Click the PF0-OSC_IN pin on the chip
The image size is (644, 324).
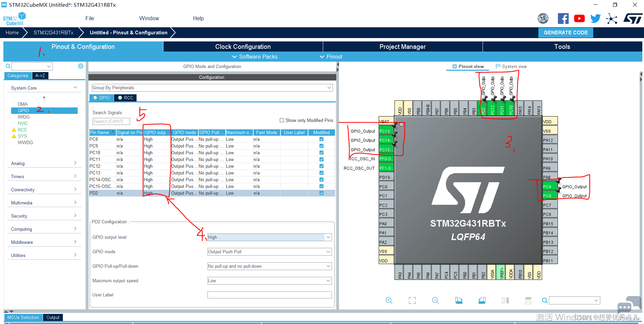(x=386, y=159)
